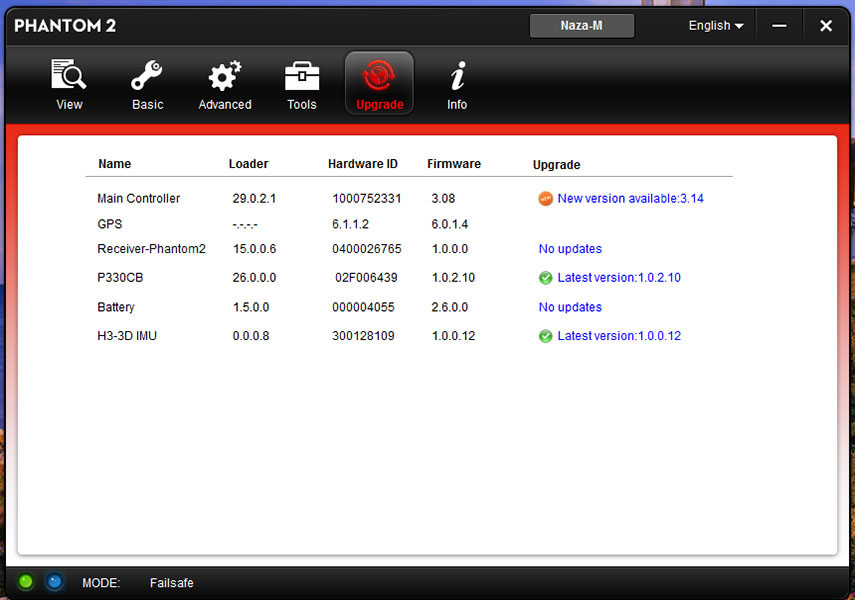The height and width of the screenshot is (600, 855).
Task: Click Latest version:1.0.2.10 link
Action: click(619, 278)
